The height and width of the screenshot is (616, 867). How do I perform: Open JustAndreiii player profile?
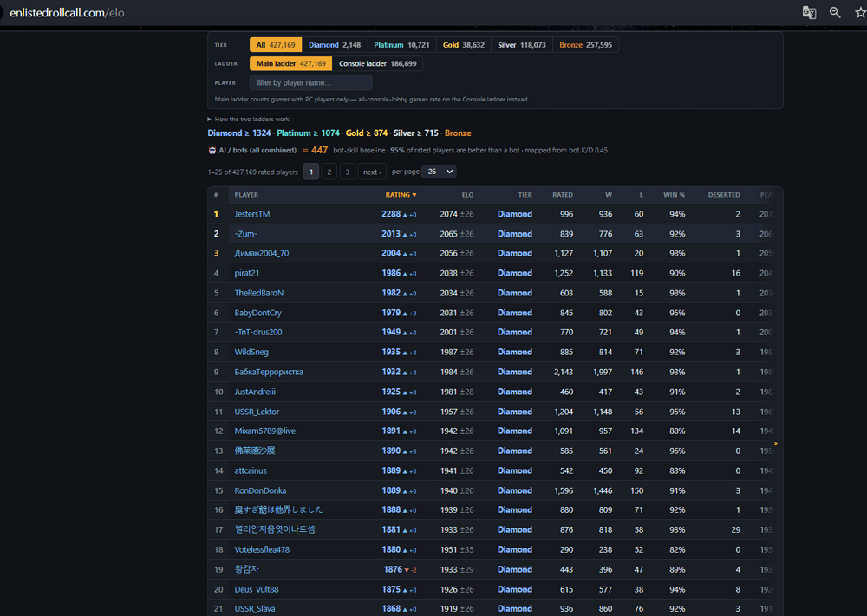[255, 392]
